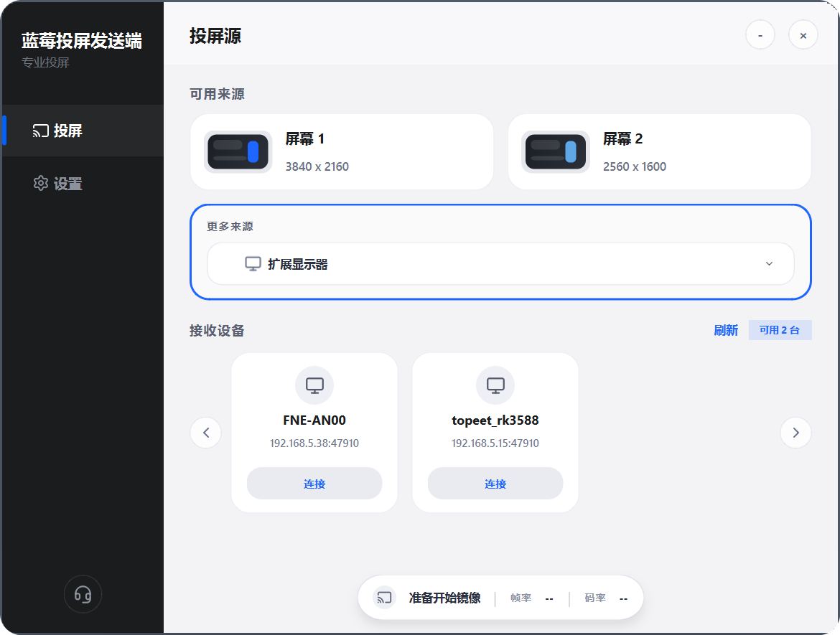
Task: Click the monitor icon inside 扩展显示器 selector
Action: pyautogui.click(x=253, y=263)
